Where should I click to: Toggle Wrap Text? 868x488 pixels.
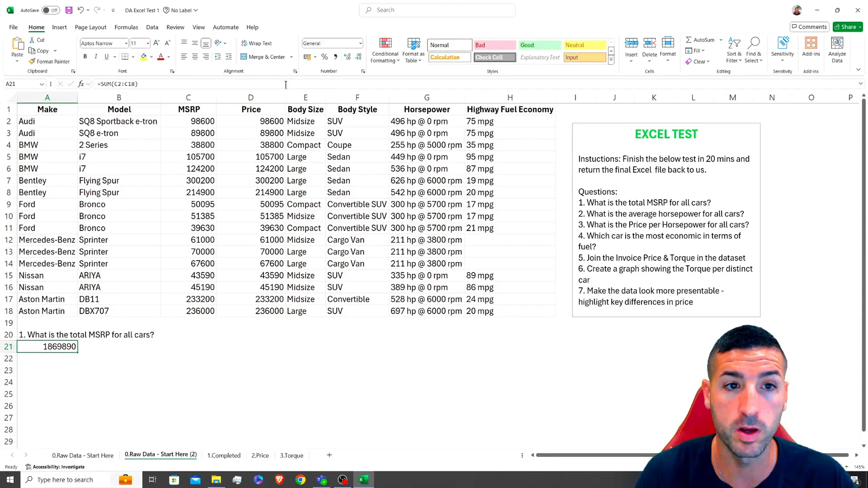(x=256, y=43)
